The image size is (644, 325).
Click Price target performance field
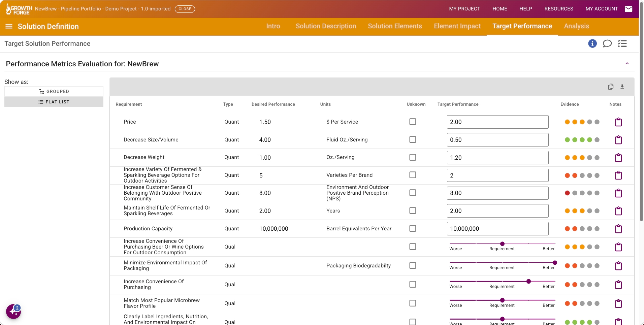point(497,122)
